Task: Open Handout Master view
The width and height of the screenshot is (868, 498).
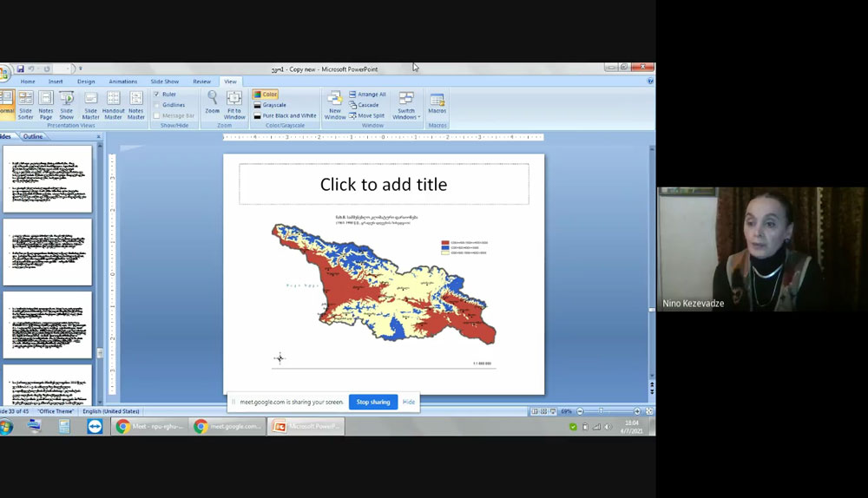Action: coord(114,104)
